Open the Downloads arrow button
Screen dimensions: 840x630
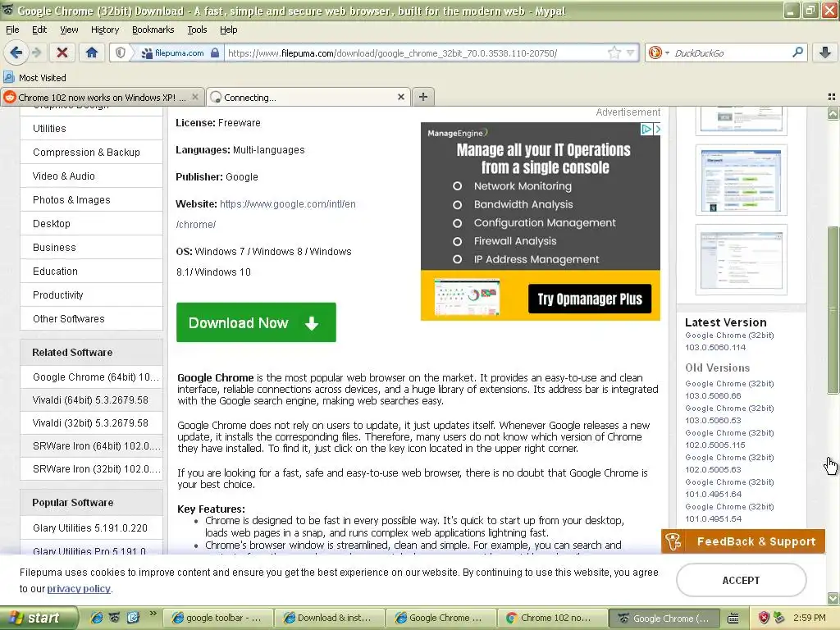(825, 52)
